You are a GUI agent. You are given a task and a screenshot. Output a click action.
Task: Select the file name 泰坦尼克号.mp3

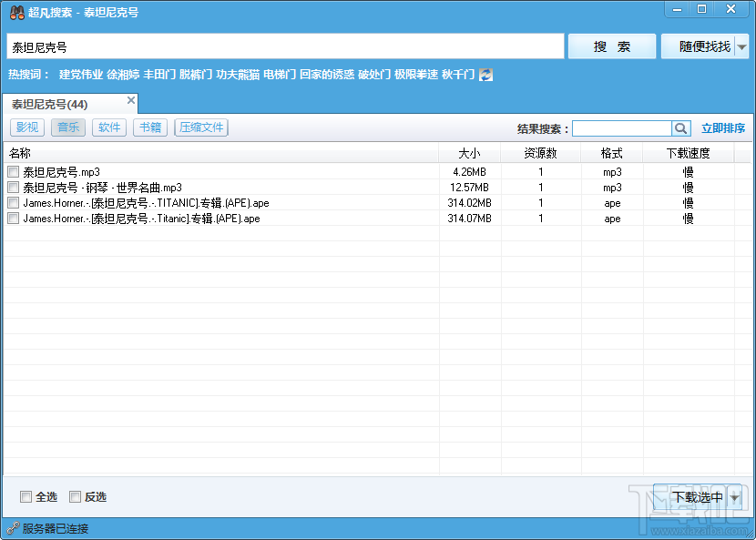coord(62,171)
